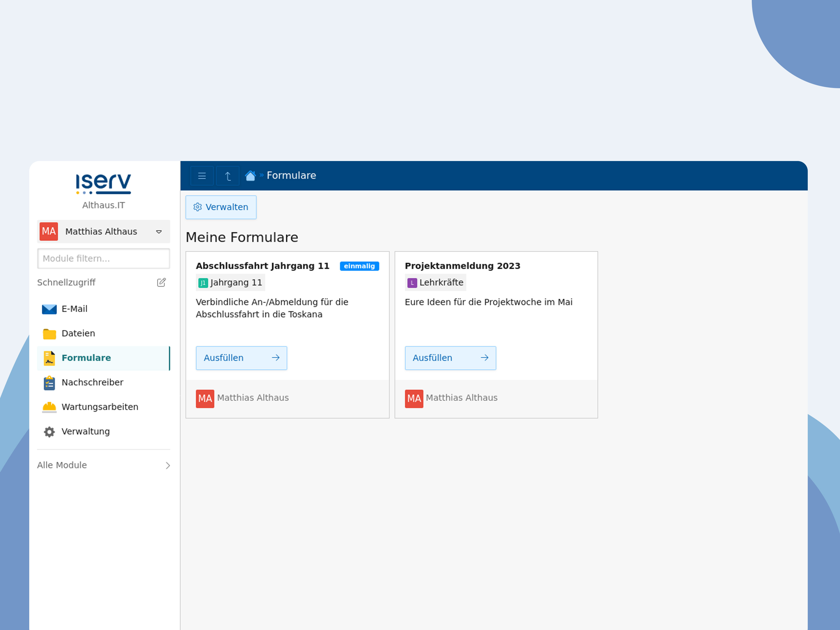Click Meine Formulare heading

(x=242, y=237)
